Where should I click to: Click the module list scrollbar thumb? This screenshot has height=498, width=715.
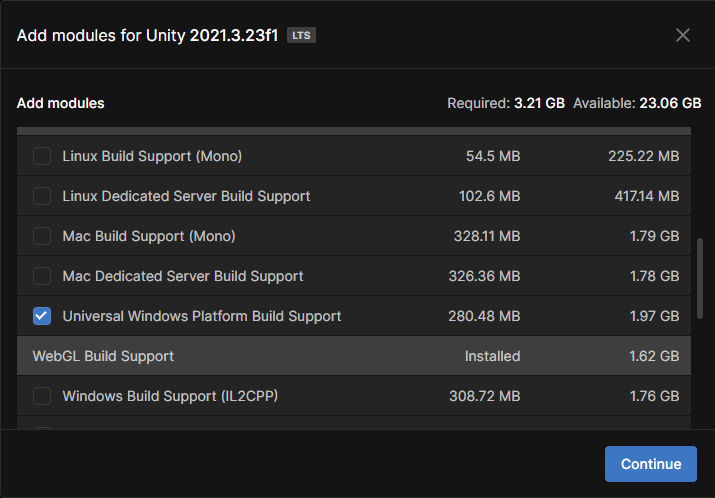pos(700,278)
